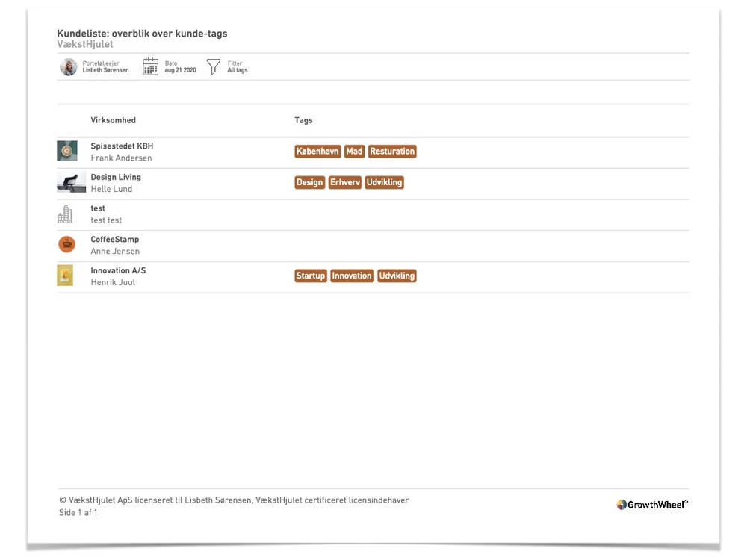Screen dimensions: 747x560
Task: Click the contact name Anne Jensen
Action: 115,251
